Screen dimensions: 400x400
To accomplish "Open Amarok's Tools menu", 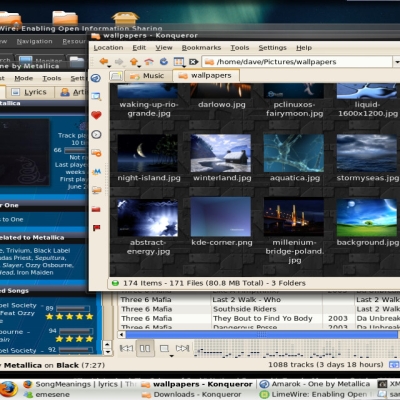I will [x=52, y=78].
